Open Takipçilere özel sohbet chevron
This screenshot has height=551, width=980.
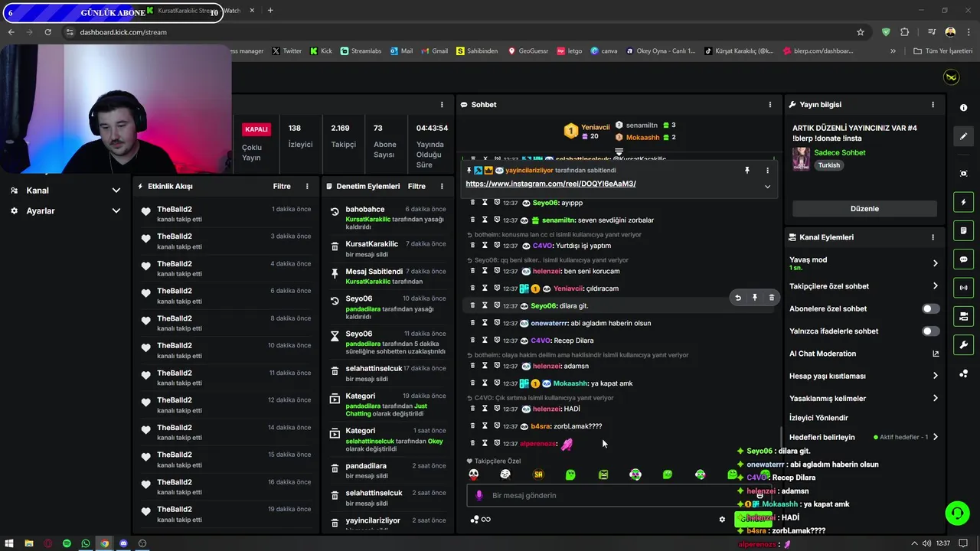(935, 286)
